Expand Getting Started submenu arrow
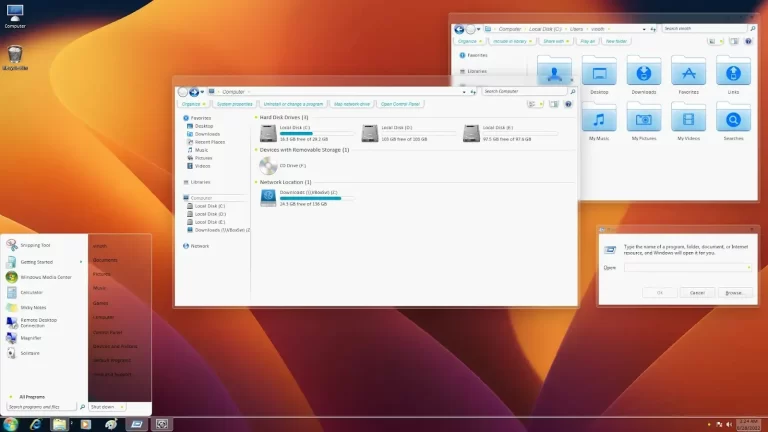768x432 pixels. coord(81,262)
